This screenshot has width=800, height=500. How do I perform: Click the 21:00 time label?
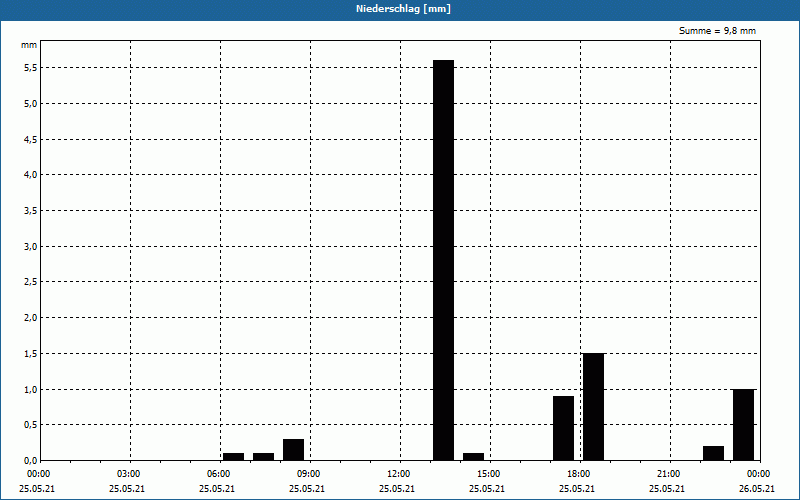pyautogui.click(x=668, y=474)
